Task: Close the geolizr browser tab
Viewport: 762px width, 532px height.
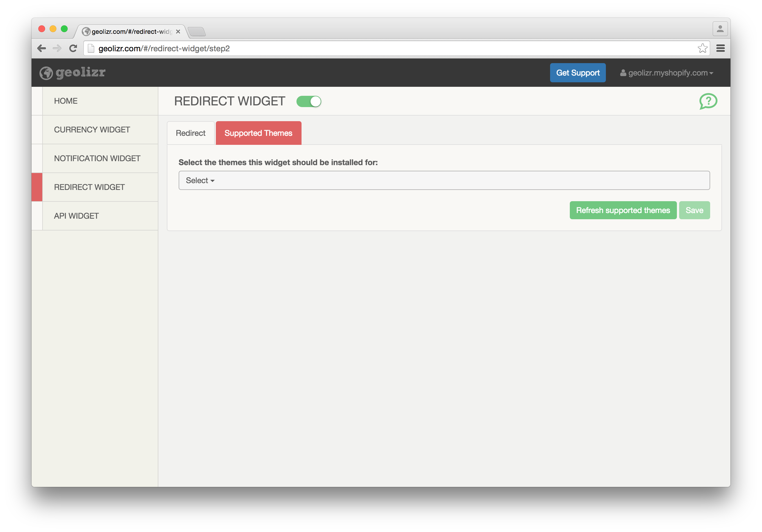Action: 178,32
